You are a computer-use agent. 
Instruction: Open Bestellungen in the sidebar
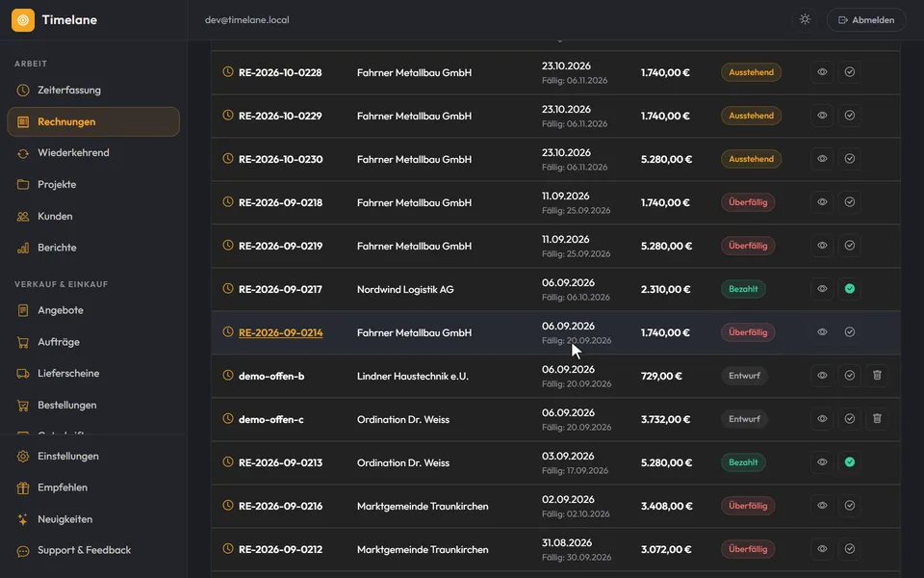(93, 406)
